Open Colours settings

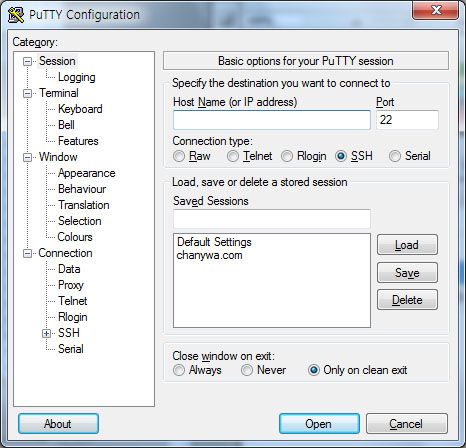tap(75, 237)
